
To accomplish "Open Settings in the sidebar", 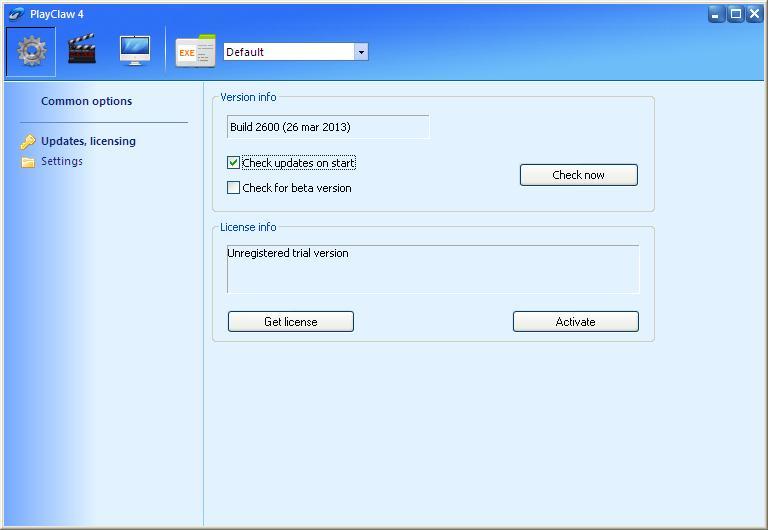I will 62,161.
